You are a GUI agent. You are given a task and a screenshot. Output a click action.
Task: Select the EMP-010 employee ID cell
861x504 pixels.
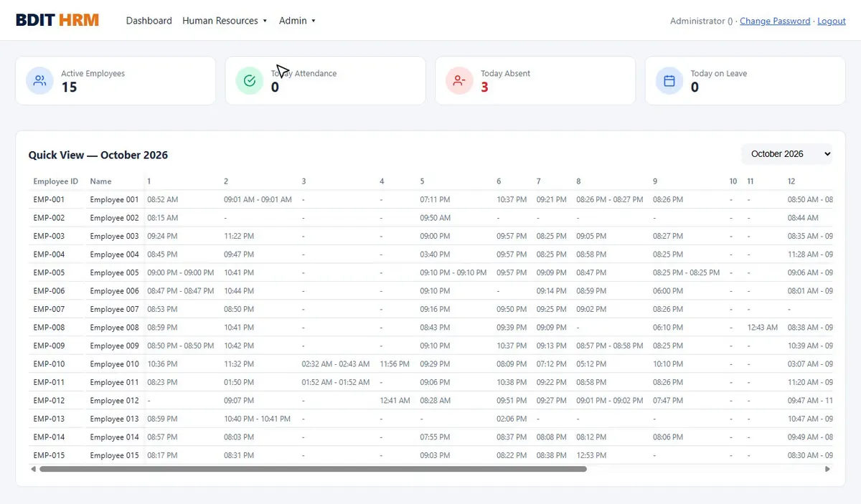click(x=49, y=364)
